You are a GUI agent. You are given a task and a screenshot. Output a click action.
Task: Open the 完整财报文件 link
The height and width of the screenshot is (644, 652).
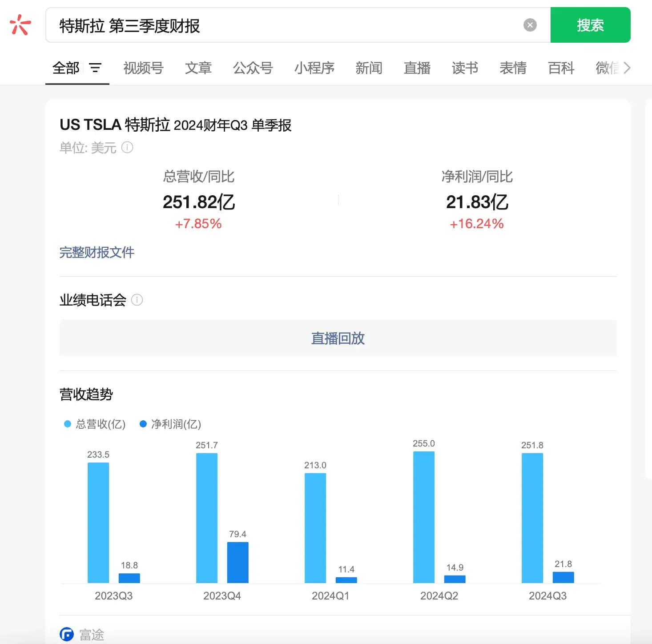click(x=97, y=253)
